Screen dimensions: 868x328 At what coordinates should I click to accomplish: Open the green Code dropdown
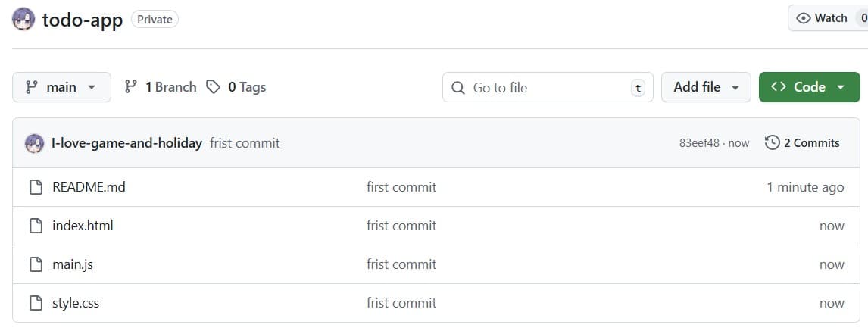click(808, 87)
